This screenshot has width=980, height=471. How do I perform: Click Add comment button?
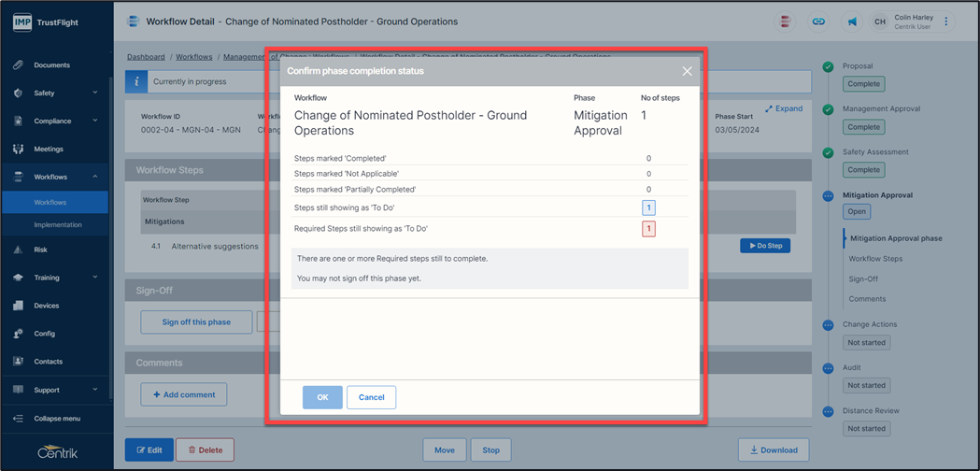(x=184, y=394)
